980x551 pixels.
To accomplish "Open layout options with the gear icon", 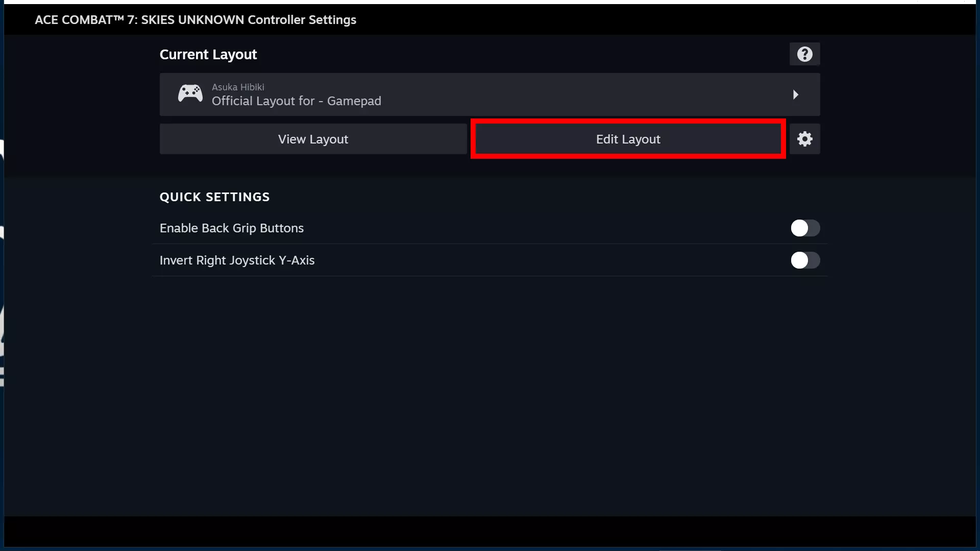I will point(804,139).
